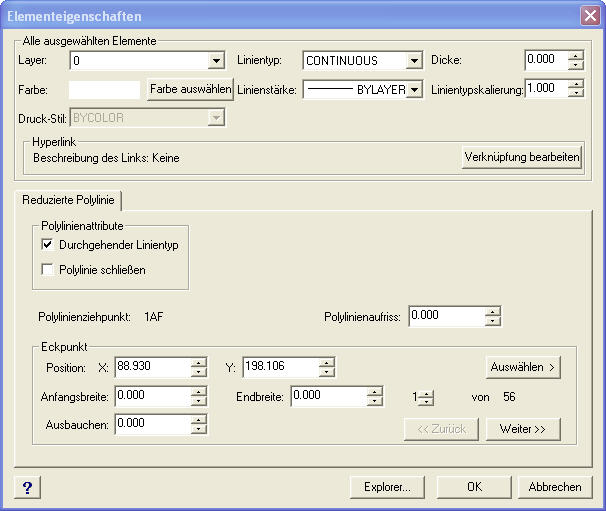606x511 pixels.
Task: Click the Farbe auswählen button
Action: click(x=191, y=89)
